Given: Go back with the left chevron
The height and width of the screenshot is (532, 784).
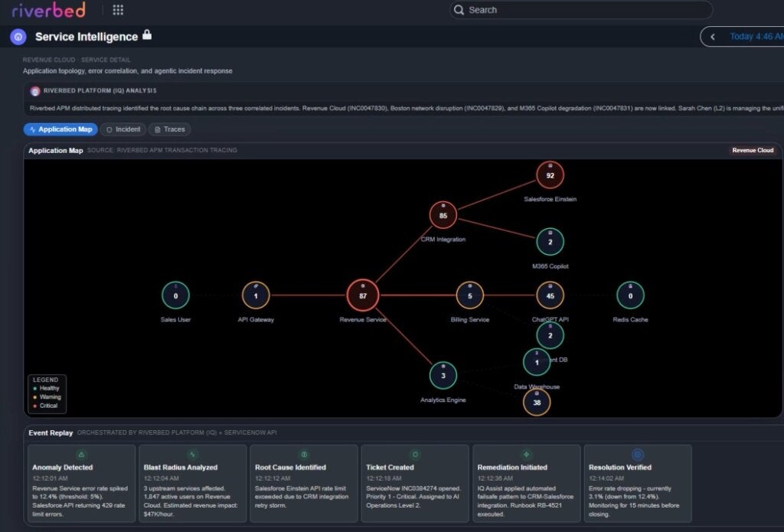Looking at the screenshot, I should (713, 37).
